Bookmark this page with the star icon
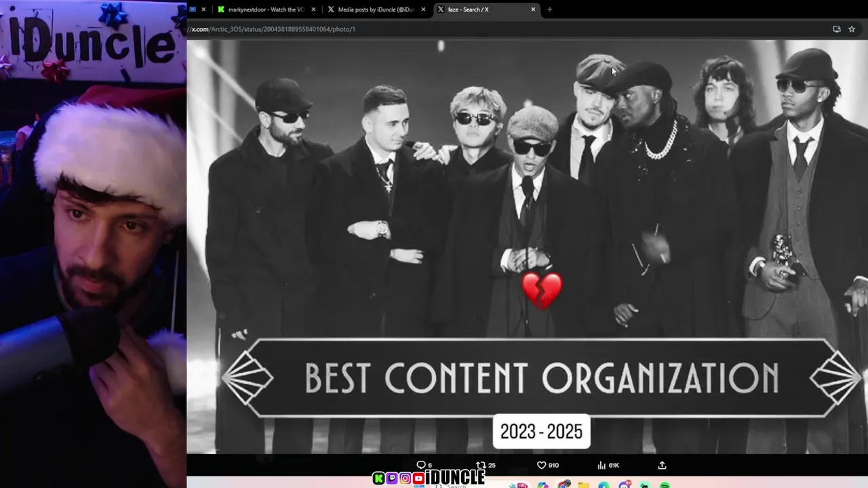Screen dimensions: 868x488 [852, 29]
